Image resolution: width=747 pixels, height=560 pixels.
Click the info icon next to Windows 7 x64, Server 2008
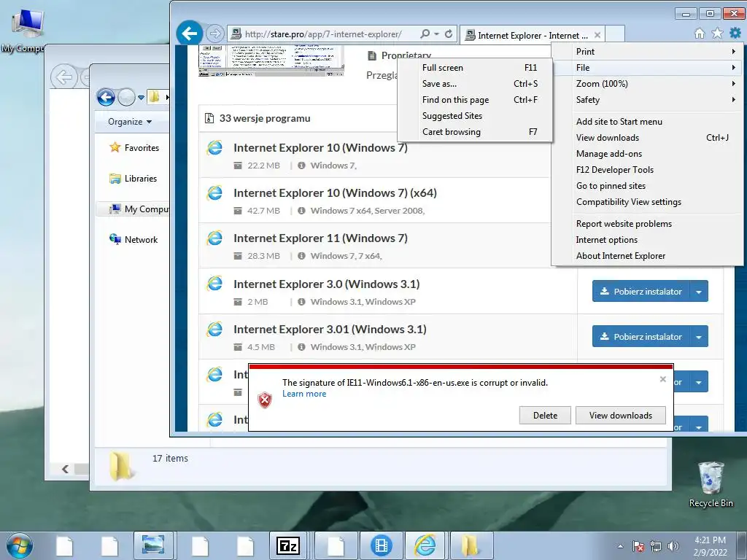click(x=301, y=211)
